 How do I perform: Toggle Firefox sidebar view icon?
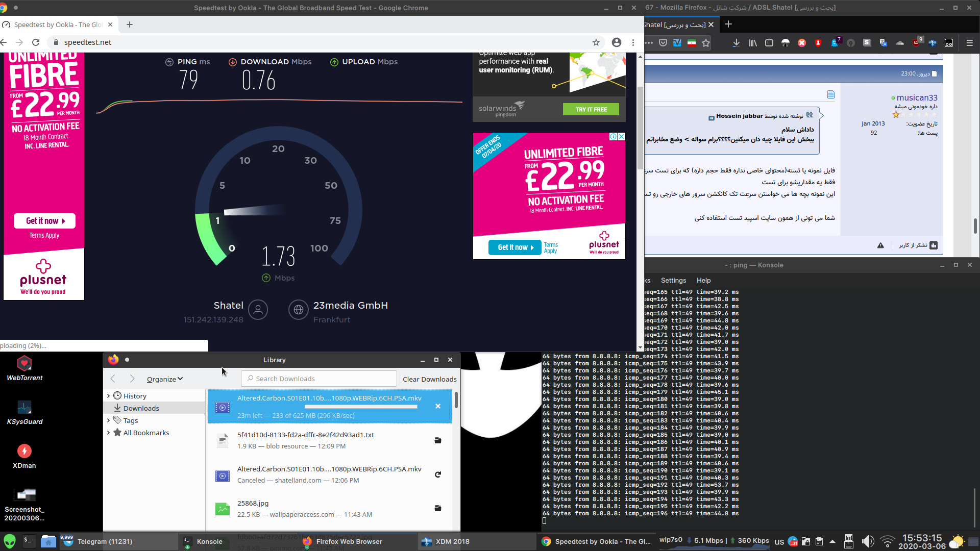pyautogui.click(x=769, y=43)
